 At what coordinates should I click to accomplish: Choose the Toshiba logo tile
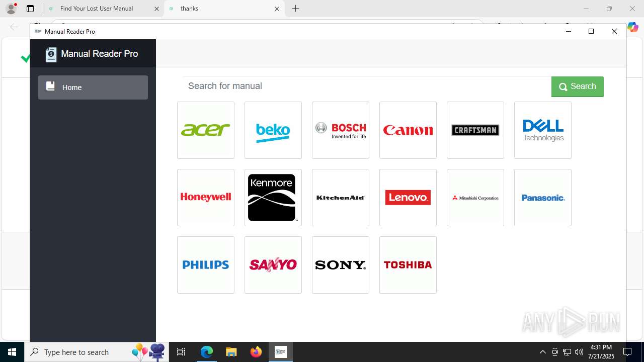coord(408,265)
